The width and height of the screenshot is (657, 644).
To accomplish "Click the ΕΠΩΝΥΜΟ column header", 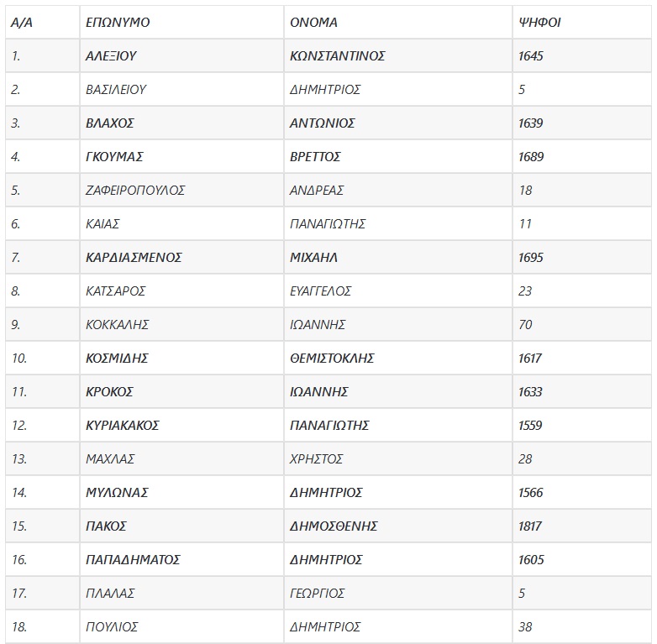I will coord(118,23).
